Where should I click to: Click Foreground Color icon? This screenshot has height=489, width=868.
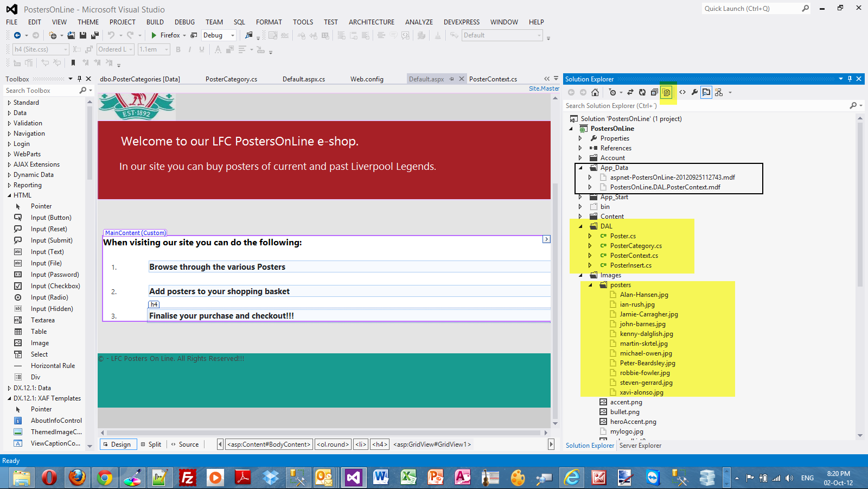tap(218, 49)
